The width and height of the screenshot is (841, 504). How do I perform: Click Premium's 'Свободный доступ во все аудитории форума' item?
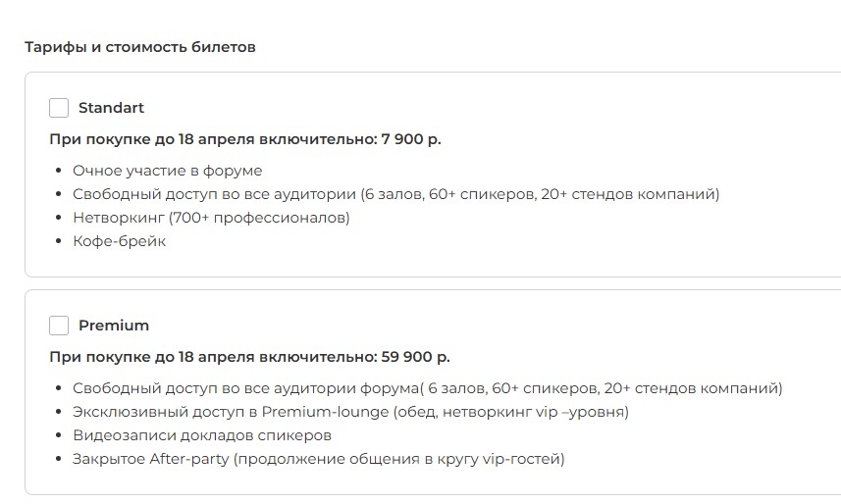click(427, 388)
